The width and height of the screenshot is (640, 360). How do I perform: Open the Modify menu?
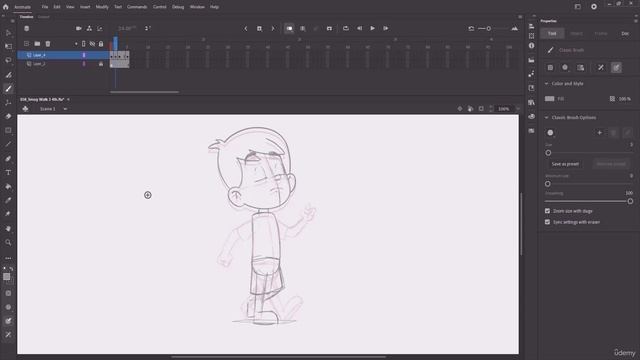(102, 7)
